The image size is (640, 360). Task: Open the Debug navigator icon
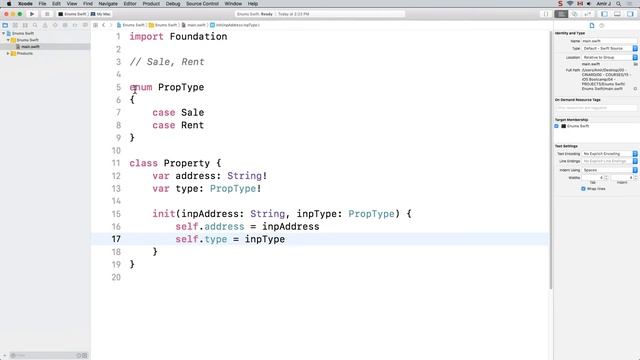[65, 25]
